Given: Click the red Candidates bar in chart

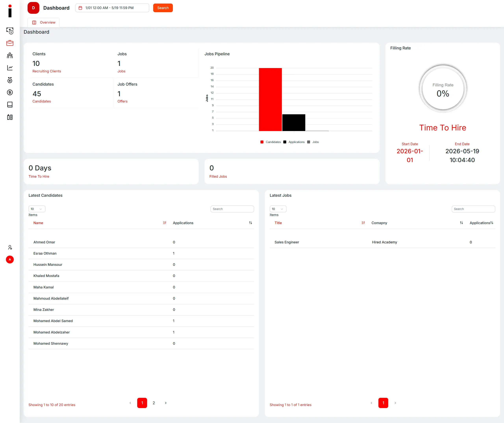Looking at the screenshot, I should tap(271, 100).
